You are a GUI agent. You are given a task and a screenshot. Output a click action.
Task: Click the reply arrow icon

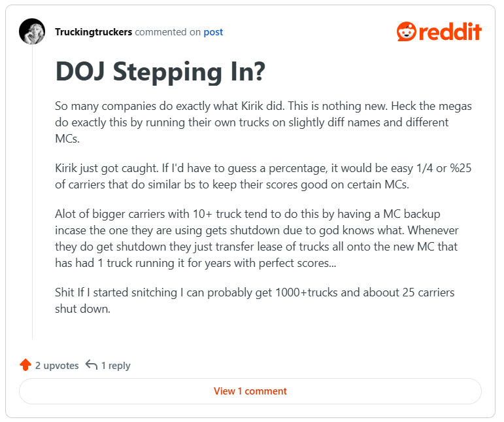(x=92, y=365)
